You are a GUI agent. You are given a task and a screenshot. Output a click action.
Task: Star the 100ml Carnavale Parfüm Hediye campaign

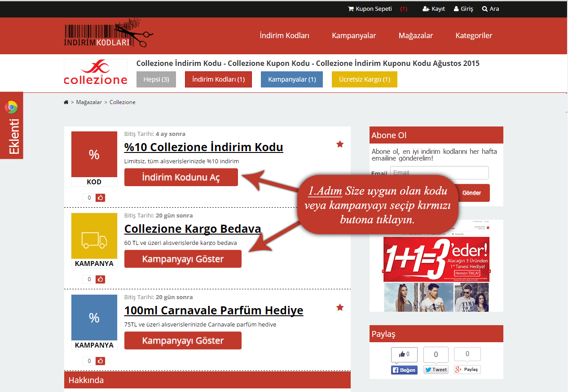[340, 307]
